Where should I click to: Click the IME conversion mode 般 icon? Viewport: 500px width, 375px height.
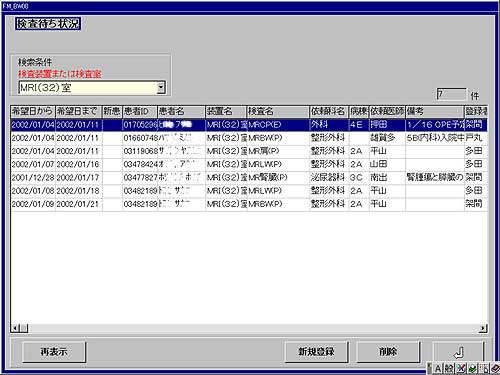click(449, 368)
